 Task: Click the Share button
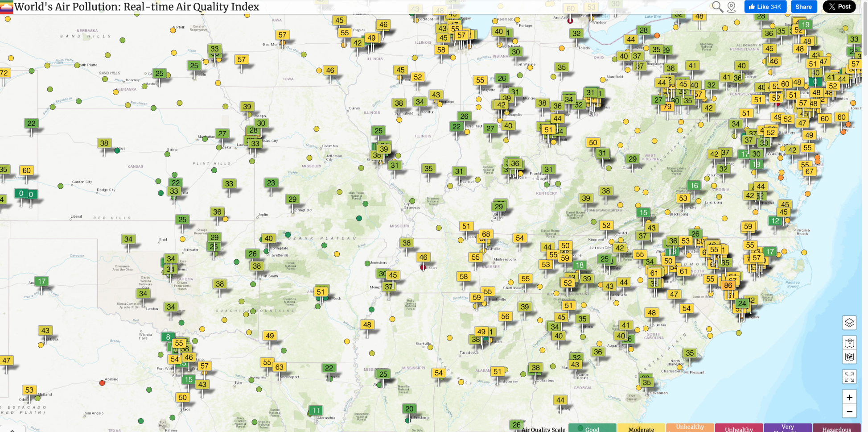(804, 6)
